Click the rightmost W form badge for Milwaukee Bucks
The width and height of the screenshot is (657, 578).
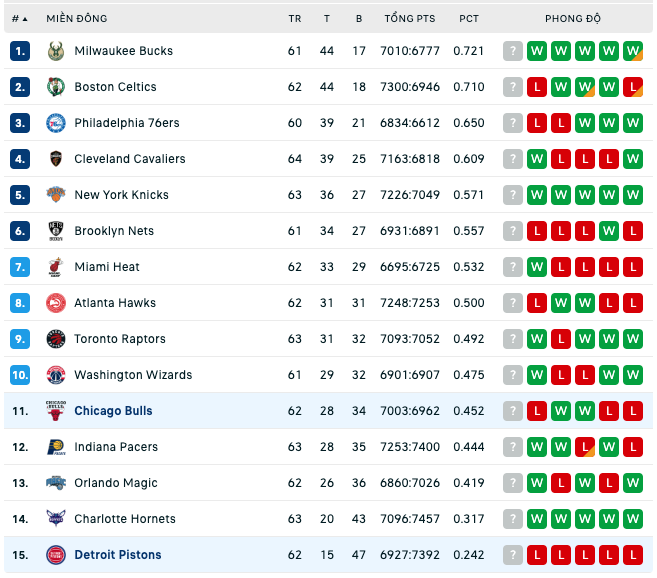(633, 51)
